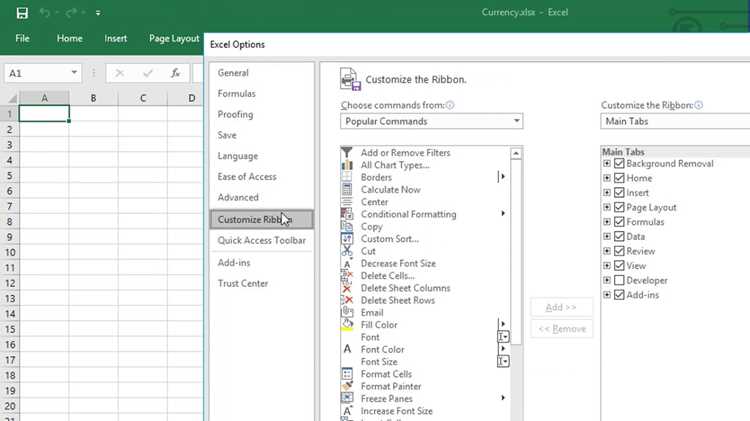750x421 pixels.
Task: Expand the Home tab tree node
Action: pyautogui.click(x=607, y=178)
